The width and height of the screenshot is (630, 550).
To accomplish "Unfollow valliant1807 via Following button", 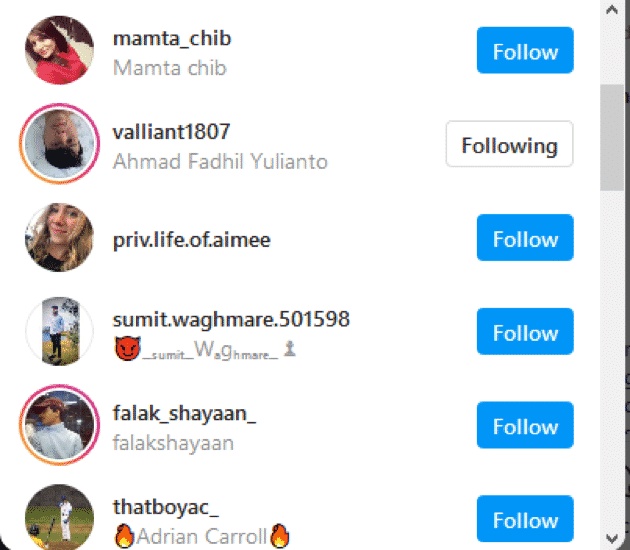I will click(509, 144).
